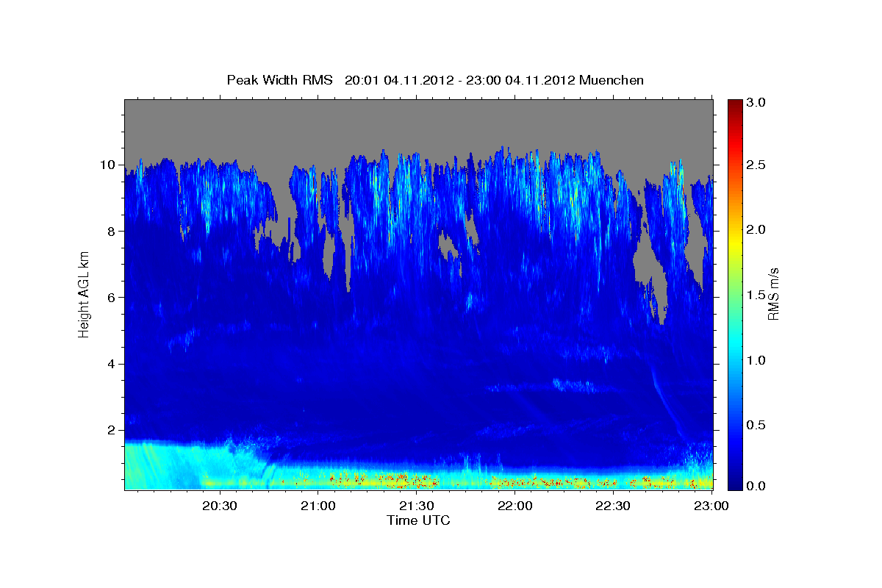Click the 23:00 time tick label
The image size is (882, 588).
(712, 506)
